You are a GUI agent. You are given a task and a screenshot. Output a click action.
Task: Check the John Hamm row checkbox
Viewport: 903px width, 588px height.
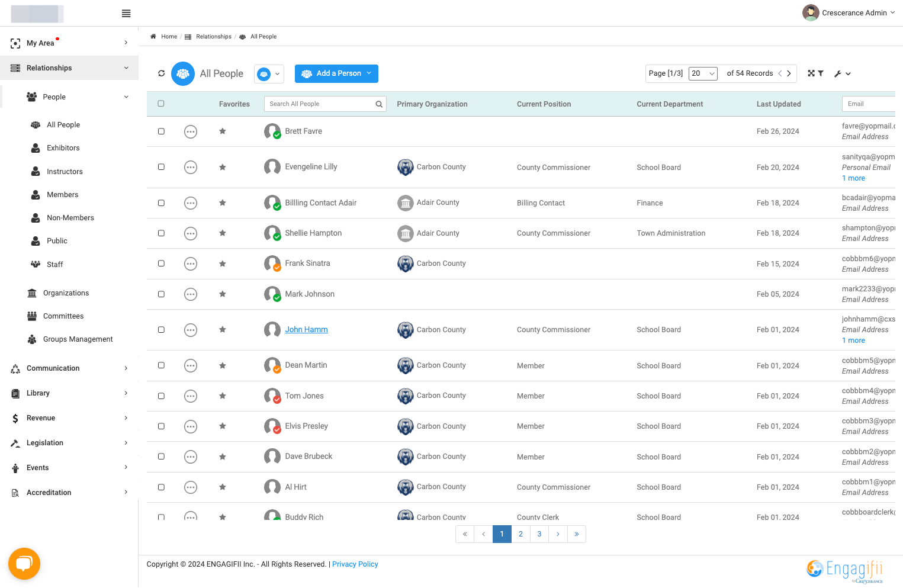click(161, 330)
